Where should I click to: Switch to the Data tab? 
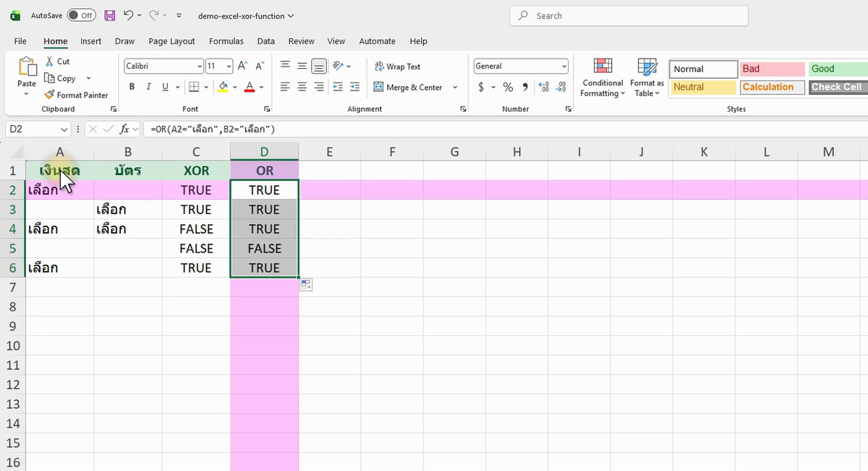pyautogui.click(x=266, y=41)
